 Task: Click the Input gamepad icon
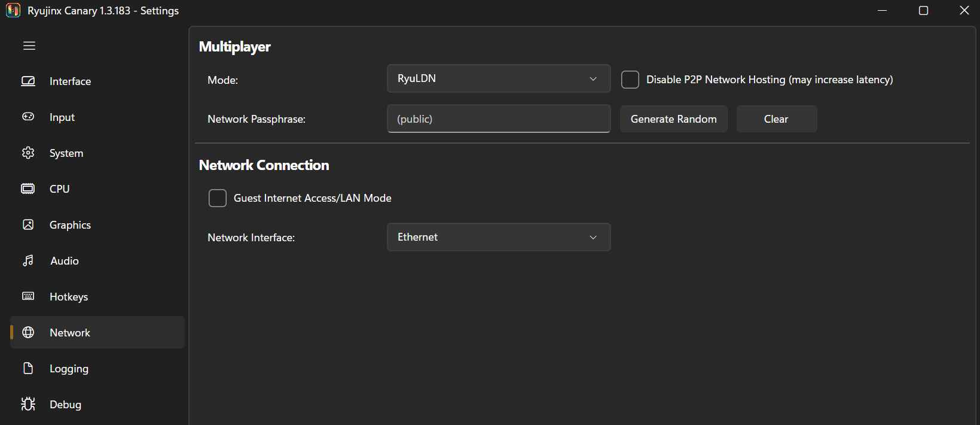[x=28, y=117]
